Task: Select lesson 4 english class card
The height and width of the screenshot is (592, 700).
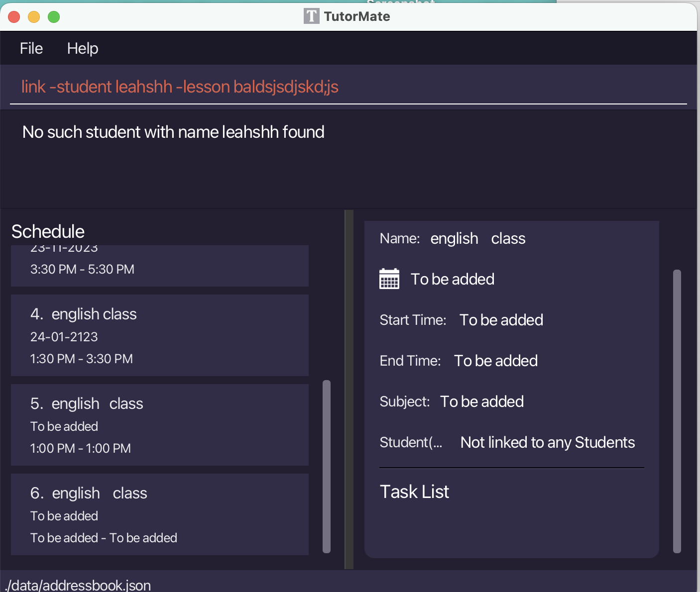Action: (160, 335)
